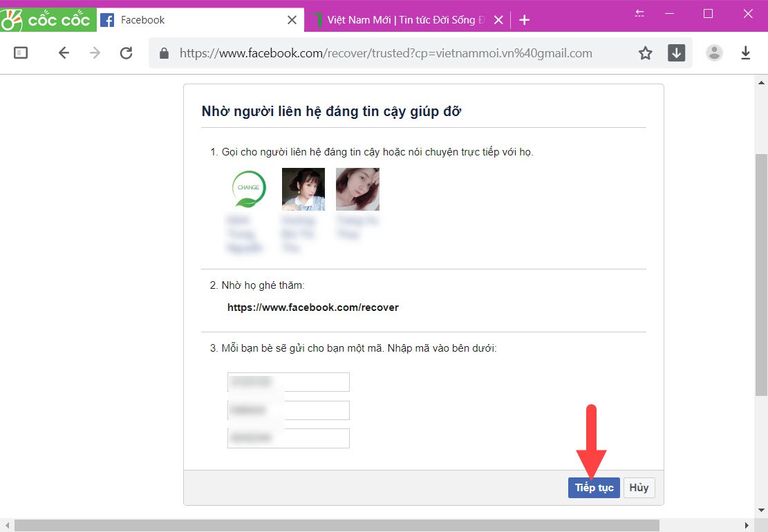Click the address bar URL

[386, 53]
